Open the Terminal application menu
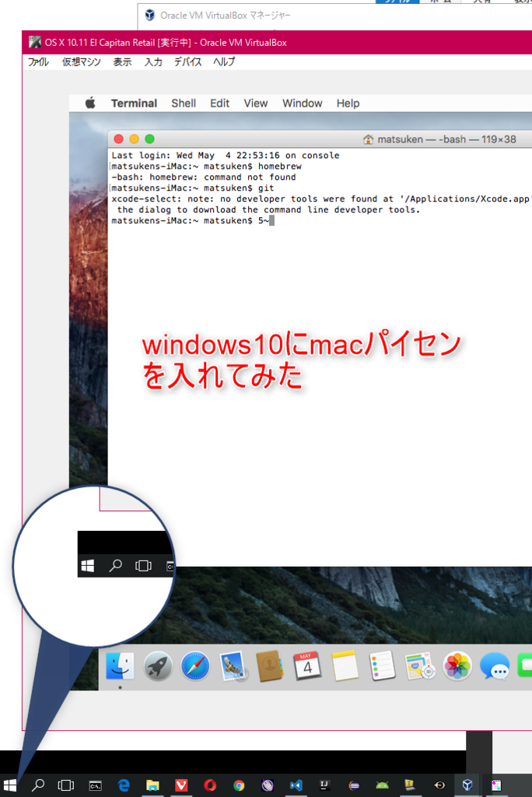The image size is (532, 797). pyautogui.click(x=134, y=104)
